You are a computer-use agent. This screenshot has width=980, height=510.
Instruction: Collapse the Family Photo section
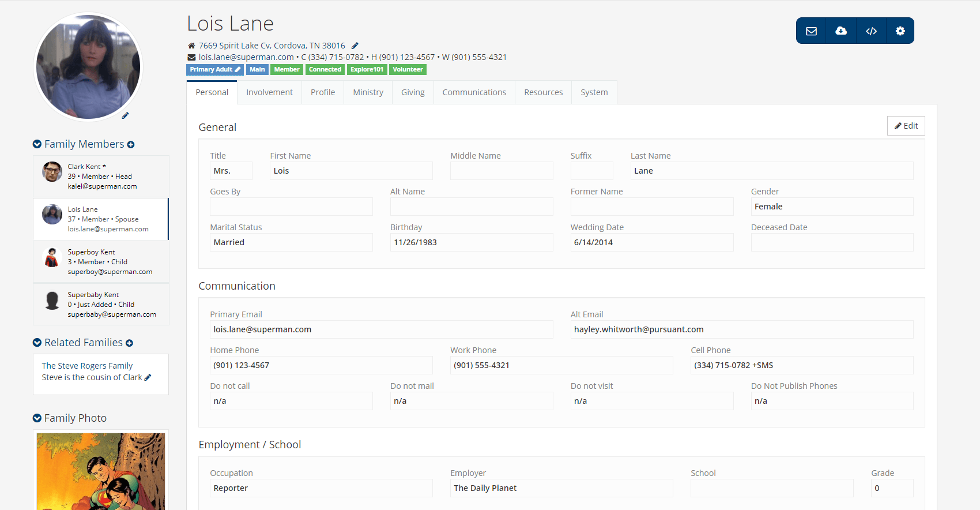tap(37, 418)
